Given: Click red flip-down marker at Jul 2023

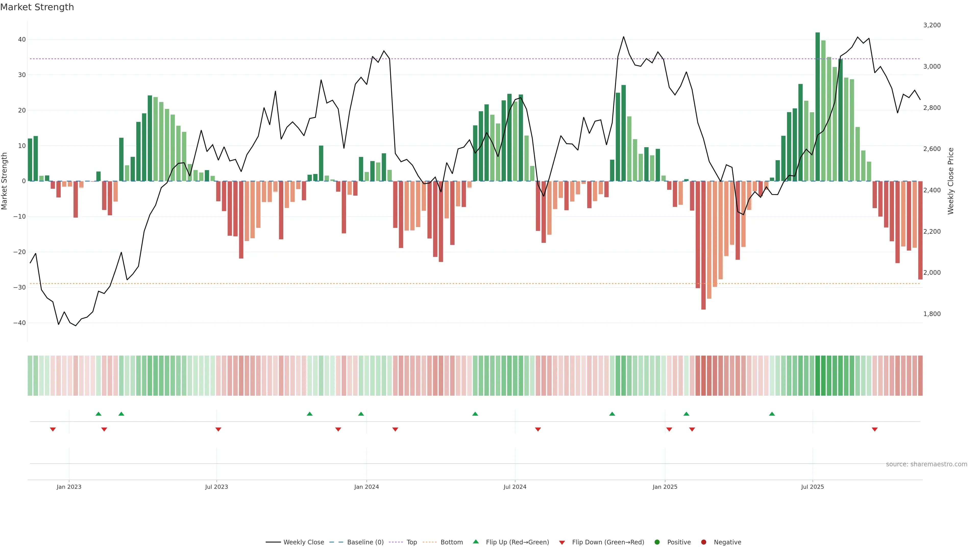Looking at the screenshot, I should pos(218,429).
